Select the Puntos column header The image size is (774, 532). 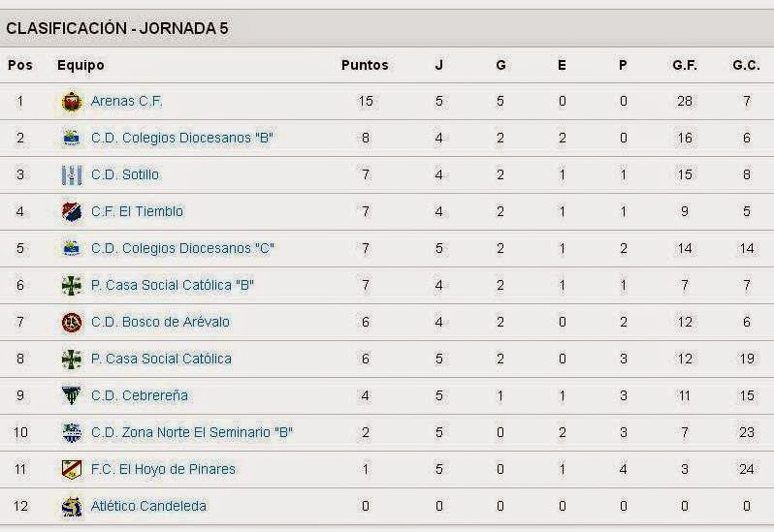(x=365, y=65)
